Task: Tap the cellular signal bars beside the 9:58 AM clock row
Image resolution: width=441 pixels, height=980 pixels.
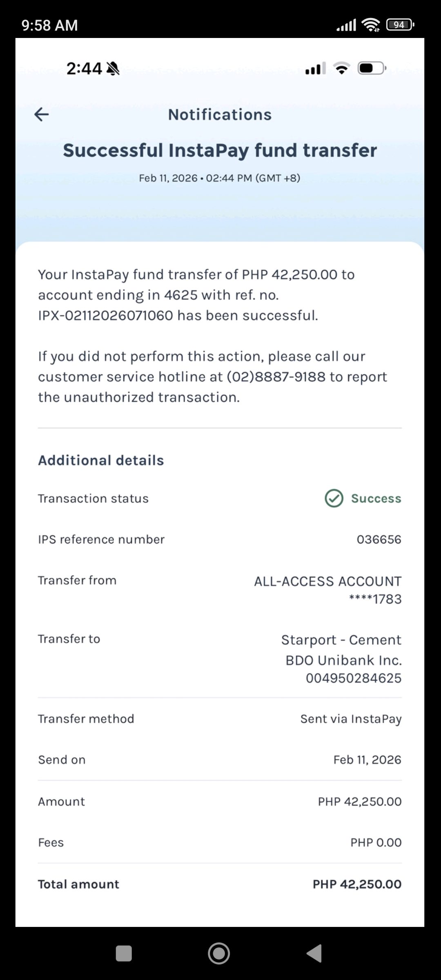Action: tap(346, 25)
